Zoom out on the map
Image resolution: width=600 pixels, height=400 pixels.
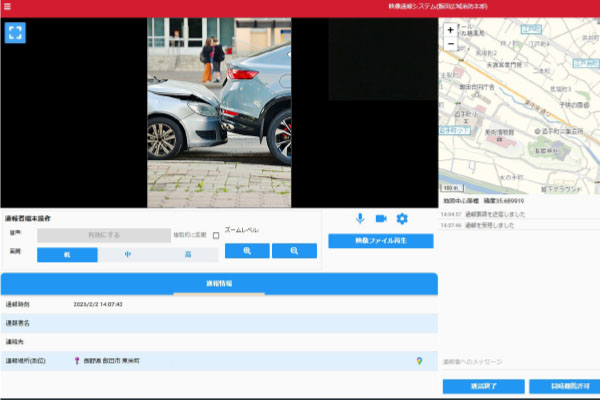pos(450,44)
